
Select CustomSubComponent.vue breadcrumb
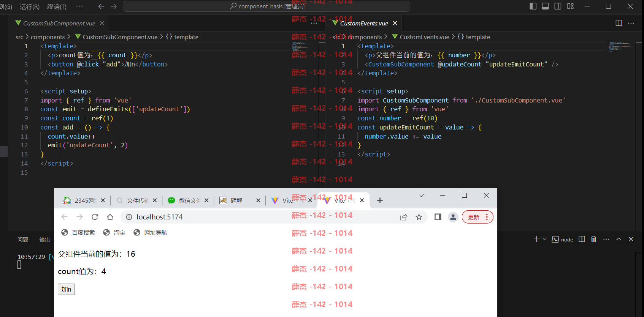120,37
